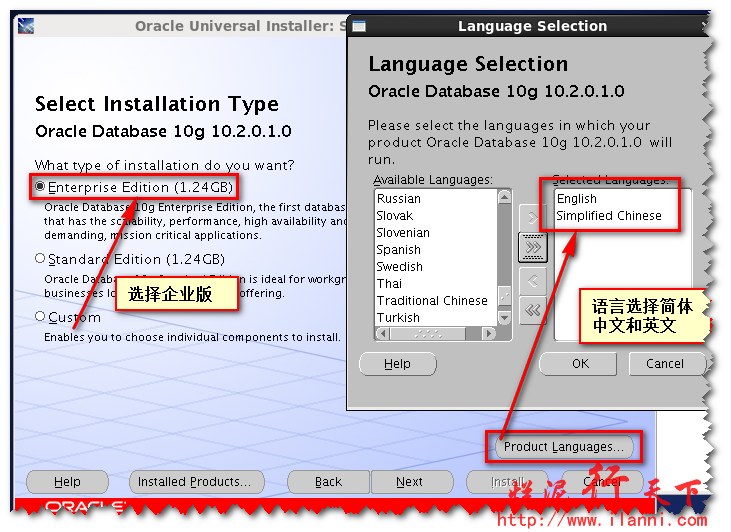The width and height of the screenshot is (731, 532).
Task: Click the remove-all languages double-left arrow
Action: tap(532, 310)
